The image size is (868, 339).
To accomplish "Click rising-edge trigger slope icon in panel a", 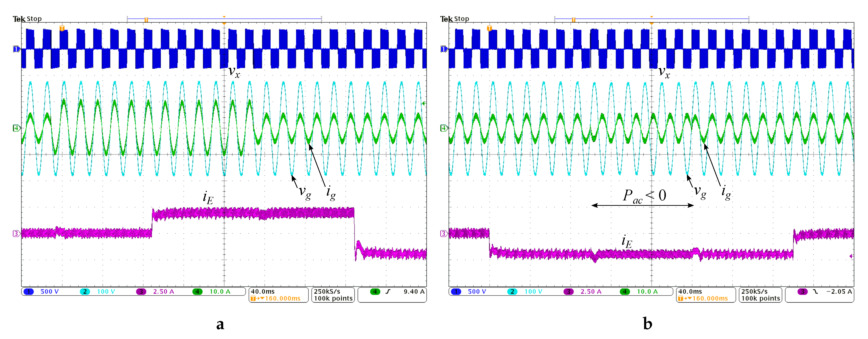I will point(388,291).
